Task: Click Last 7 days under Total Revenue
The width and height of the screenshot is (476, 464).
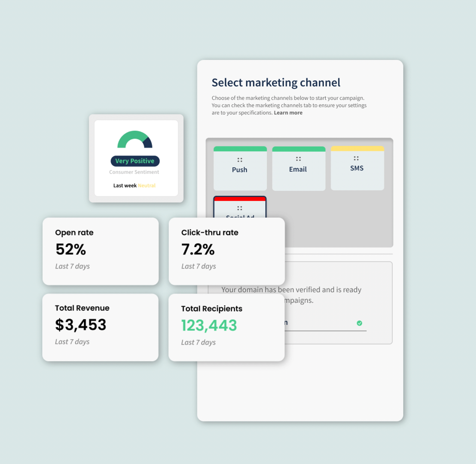Action: [x=72, y=342]
